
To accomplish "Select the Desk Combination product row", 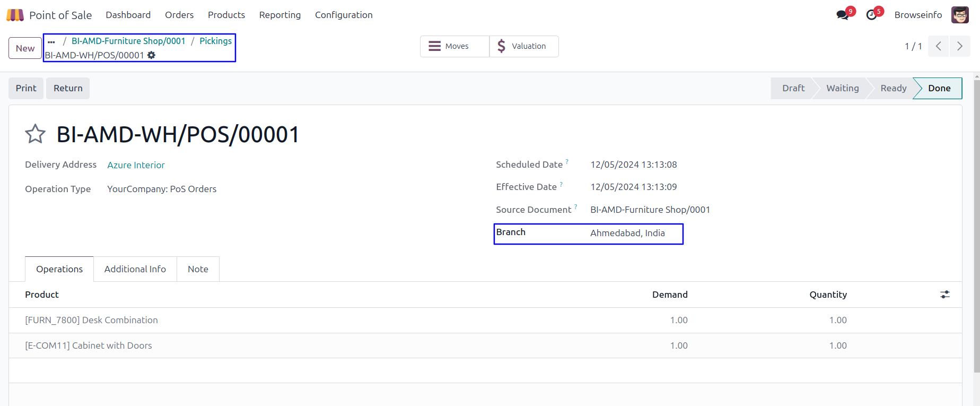I will coord(91,320).
